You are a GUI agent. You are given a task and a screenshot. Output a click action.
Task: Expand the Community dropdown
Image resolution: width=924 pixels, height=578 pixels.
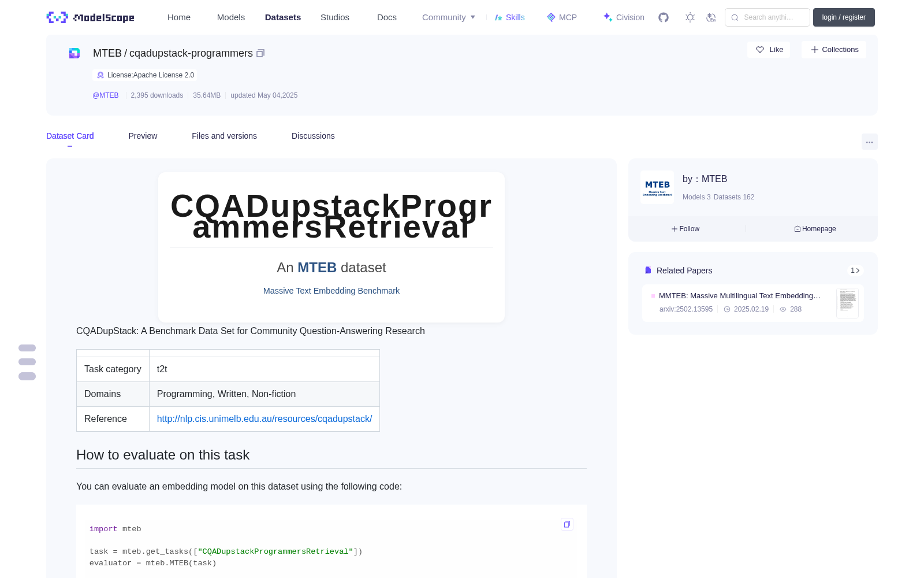[x=449, y=17]
